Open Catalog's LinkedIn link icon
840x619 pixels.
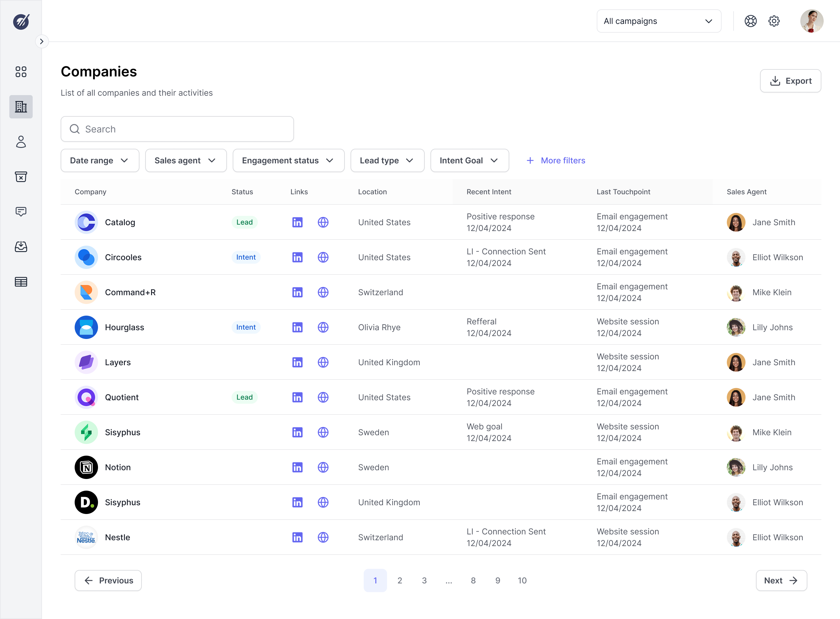[297, 222]
